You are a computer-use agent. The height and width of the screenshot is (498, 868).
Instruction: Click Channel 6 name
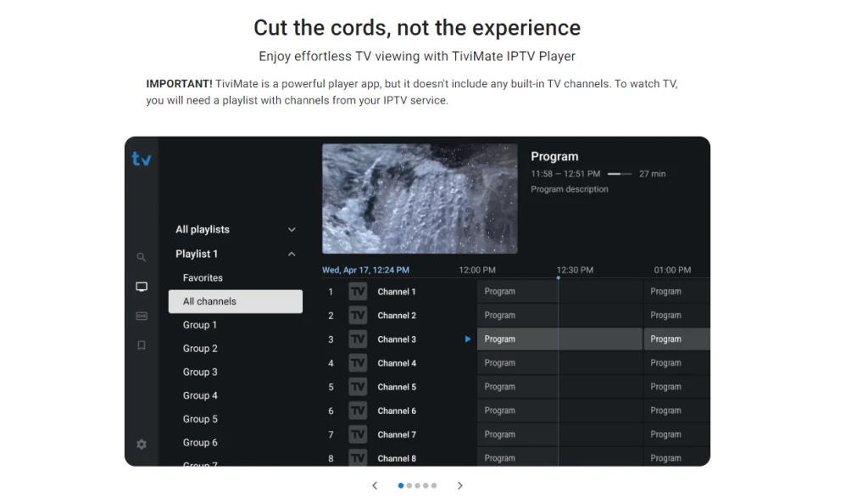click(397, 411)
